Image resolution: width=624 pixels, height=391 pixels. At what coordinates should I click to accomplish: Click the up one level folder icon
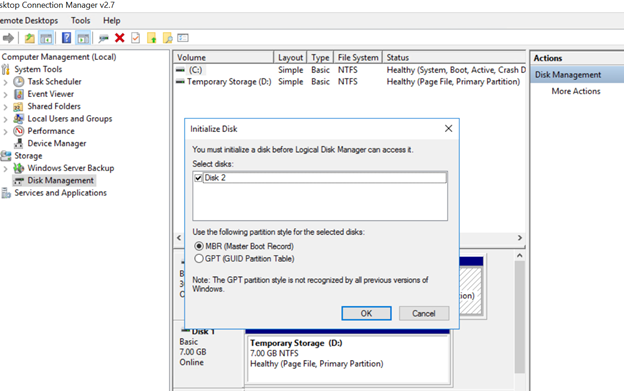click(x=29, y=38)
